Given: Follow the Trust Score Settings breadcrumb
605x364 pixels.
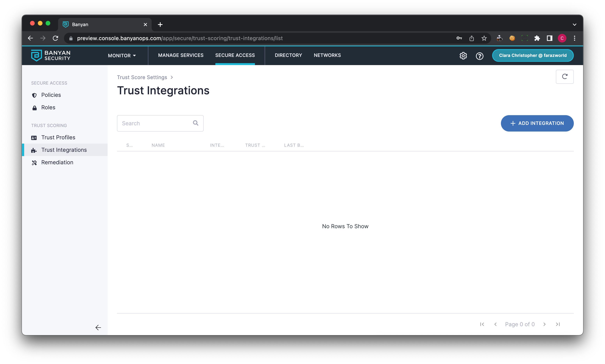Looking at the screenshot, I should click(x=142, y=77).
